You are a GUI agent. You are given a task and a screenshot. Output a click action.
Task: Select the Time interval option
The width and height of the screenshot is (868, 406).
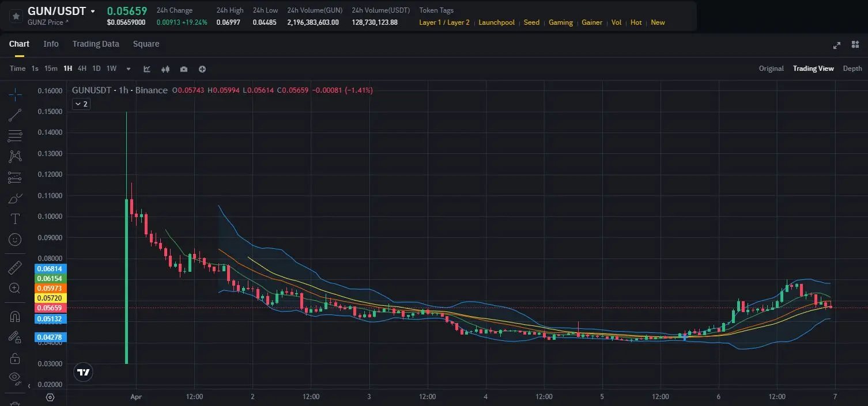[17, 69]
